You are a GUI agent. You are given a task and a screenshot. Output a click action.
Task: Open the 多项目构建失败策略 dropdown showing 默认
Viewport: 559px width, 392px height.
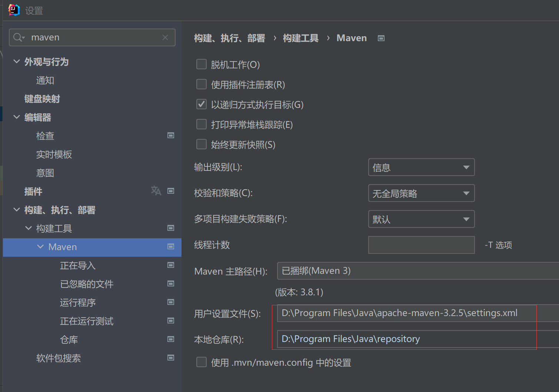[422, 219]
